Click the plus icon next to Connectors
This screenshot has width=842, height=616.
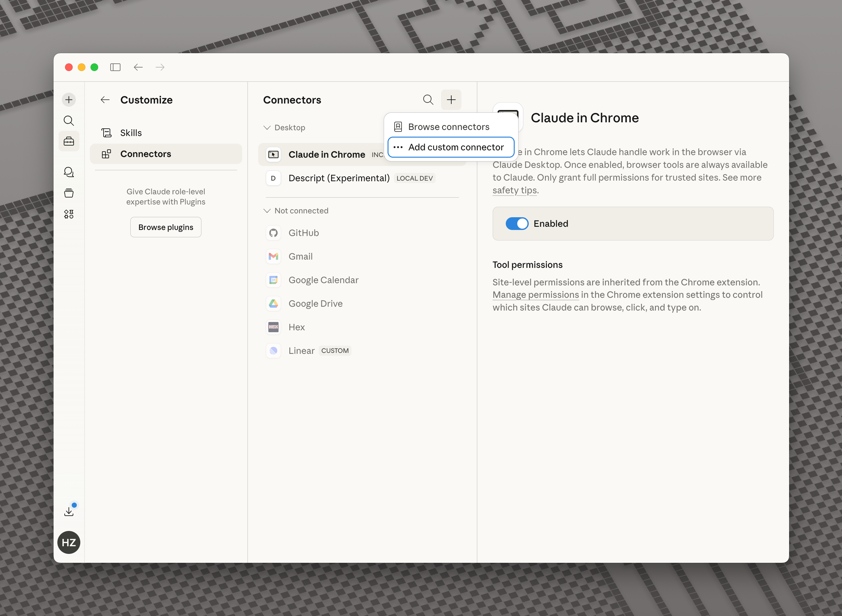pyautogui.click(x=451, y=100)
